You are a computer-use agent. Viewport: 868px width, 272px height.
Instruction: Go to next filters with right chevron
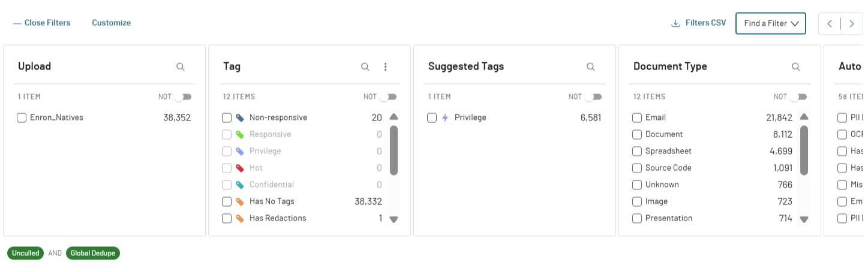coord(851,23)
